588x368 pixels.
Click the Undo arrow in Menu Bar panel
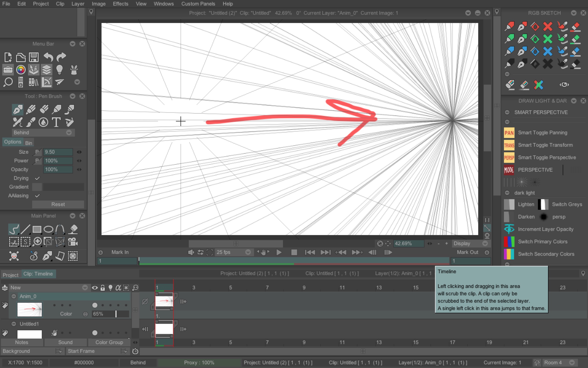click(x=48, y=57)
